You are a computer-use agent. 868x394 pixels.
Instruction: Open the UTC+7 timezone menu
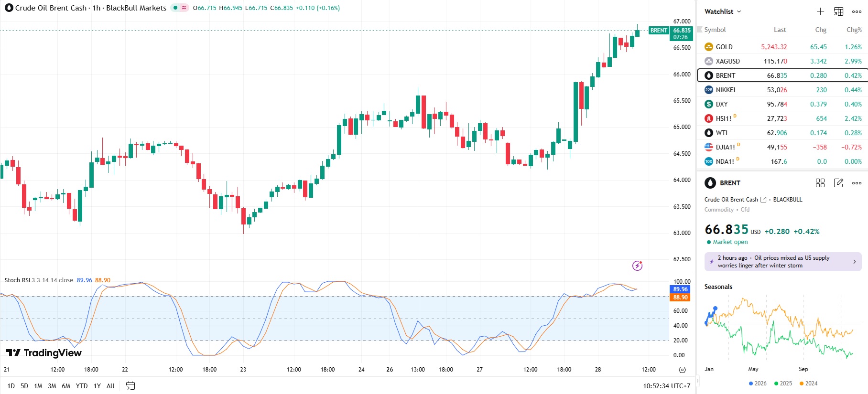coord(666,386)
